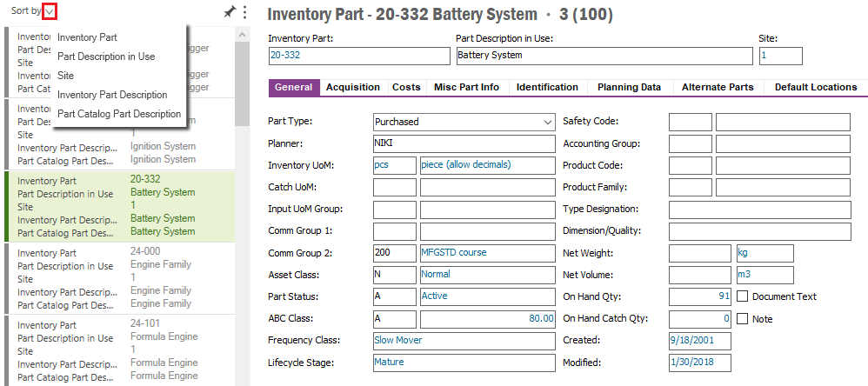The width and height of the screenshot is (868, 386).
Task: Select the 24-101 Formula Engine record
Action: point(122,349)
